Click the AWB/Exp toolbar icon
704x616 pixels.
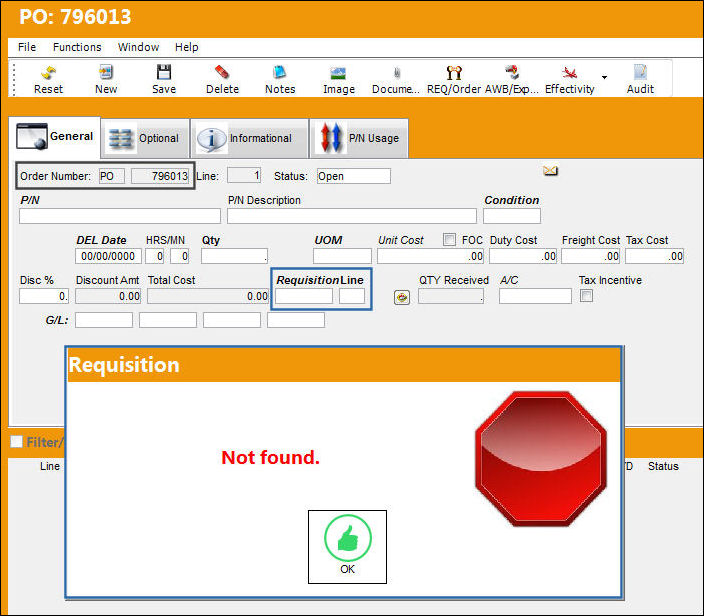tap(512, 72)
